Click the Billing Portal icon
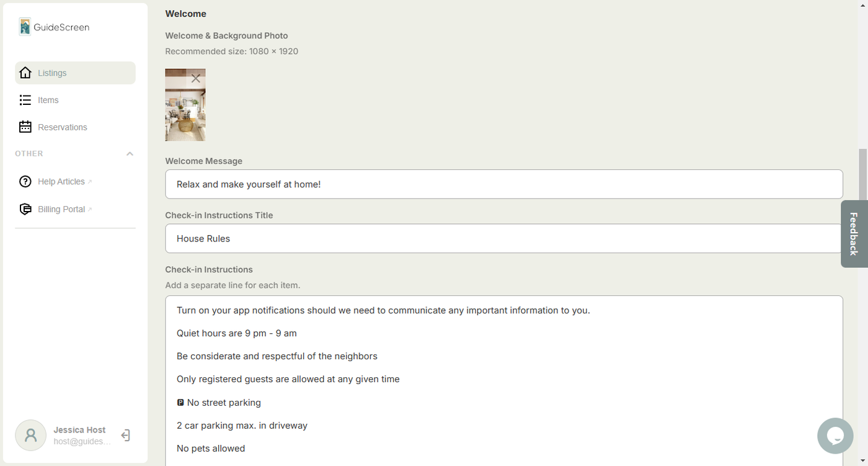The width and height of the screenshot is (868, 466). pyautogui.click(x=25, y=209)
